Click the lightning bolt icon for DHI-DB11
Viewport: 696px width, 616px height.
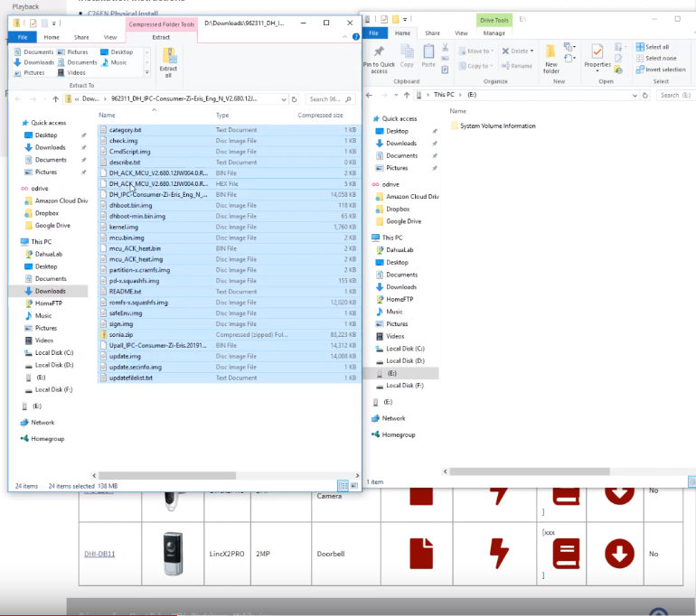click(x=498, y=553)
